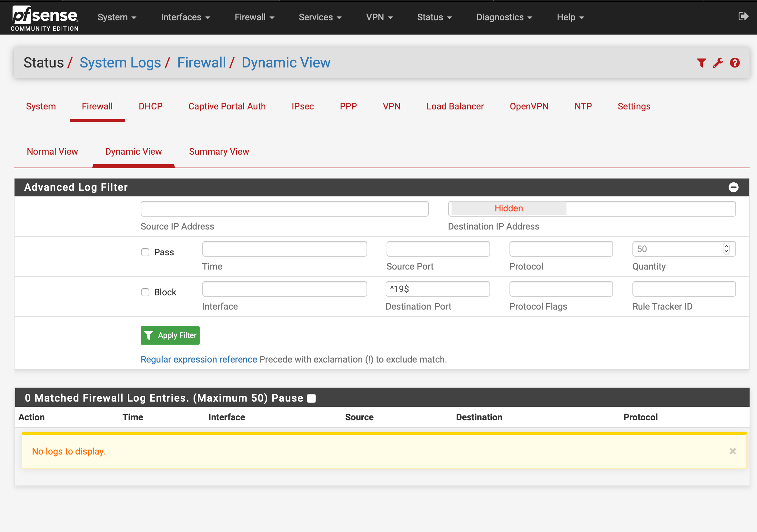Click the green Apply Filter button

coord(170,335)
